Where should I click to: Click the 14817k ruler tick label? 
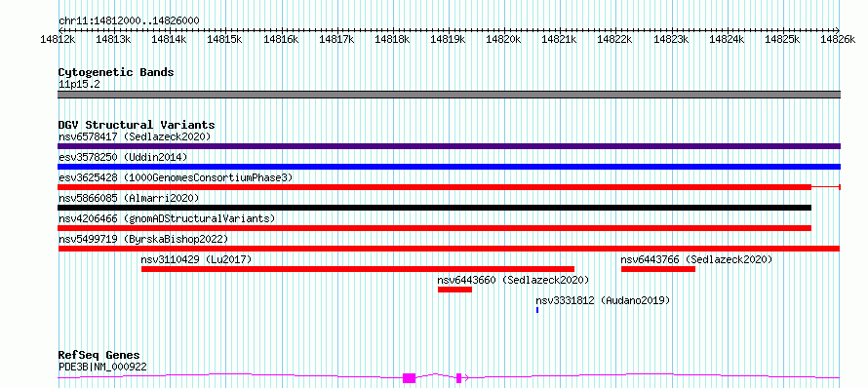[336, 39]
